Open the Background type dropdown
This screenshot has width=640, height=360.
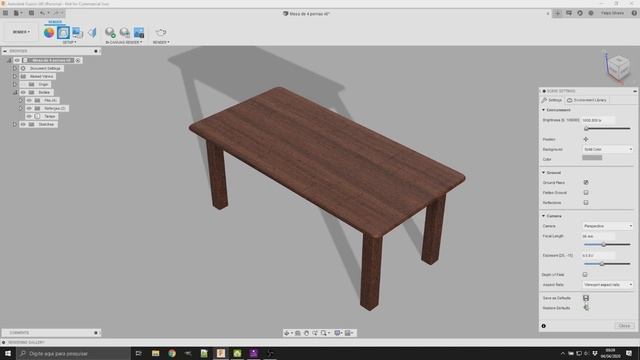pos(607,149)
